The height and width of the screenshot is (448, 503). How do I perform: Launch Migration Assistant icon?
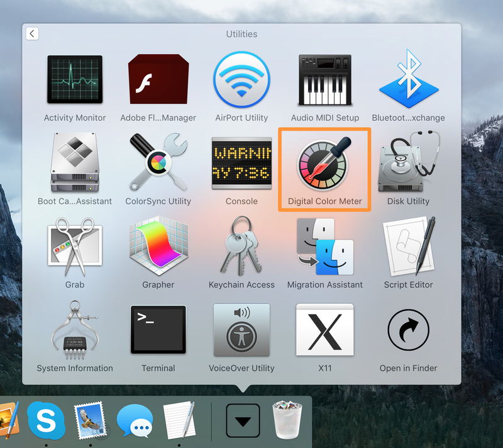point(325,247)
